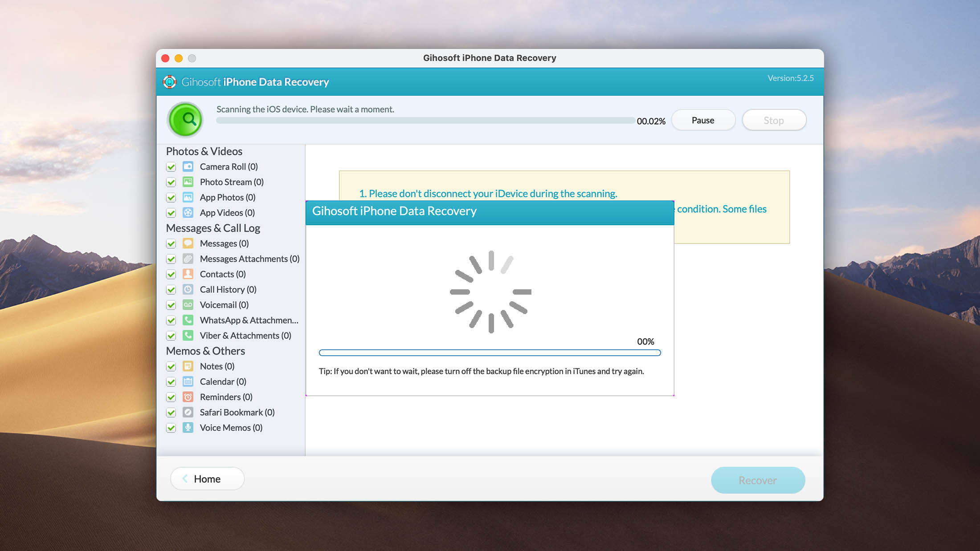The width and height of the screenshot is (980, 551).
Task: Uncheck the Notes checkbox
Action: [171, 367]
